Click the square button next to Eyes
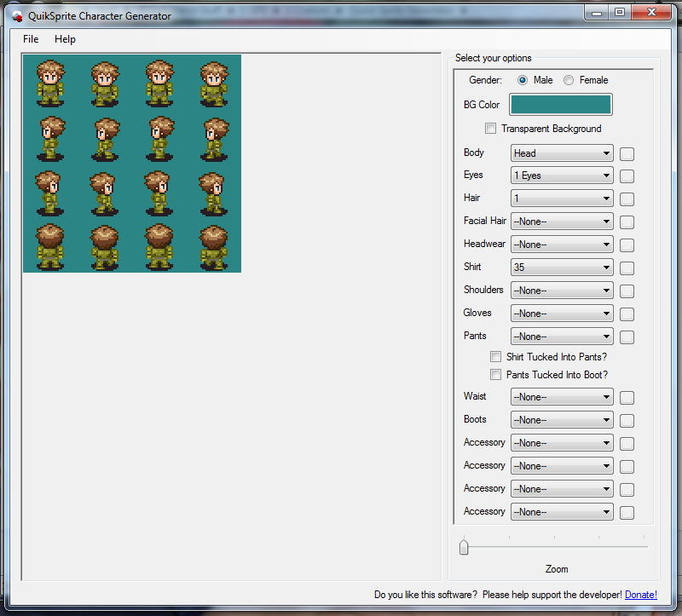The width and height of the screenshot is (682, 616). click(x=627, y=176)
